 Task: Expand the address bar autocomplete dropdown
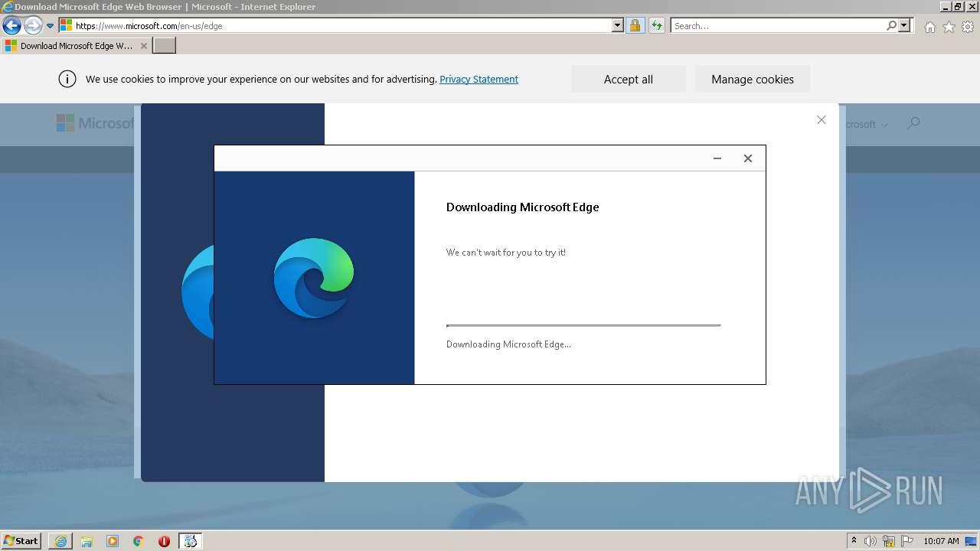[618, 25]
